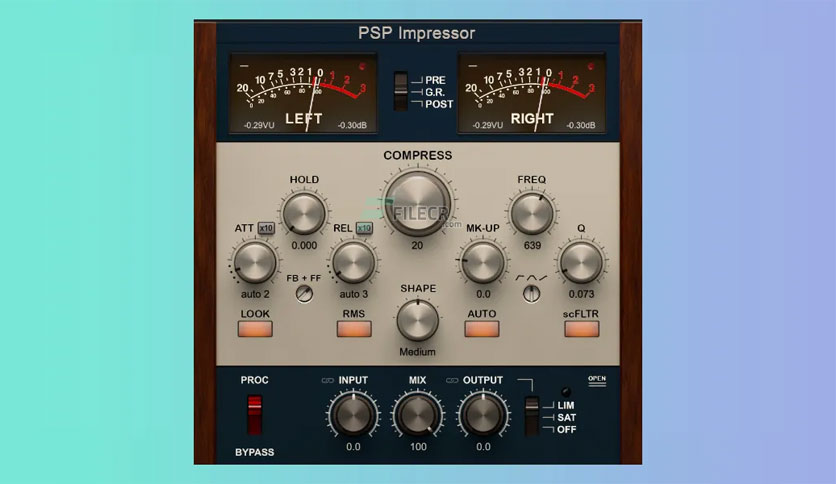
Task: Click the LEFT meter clip indicator
Action: [362, 67]
